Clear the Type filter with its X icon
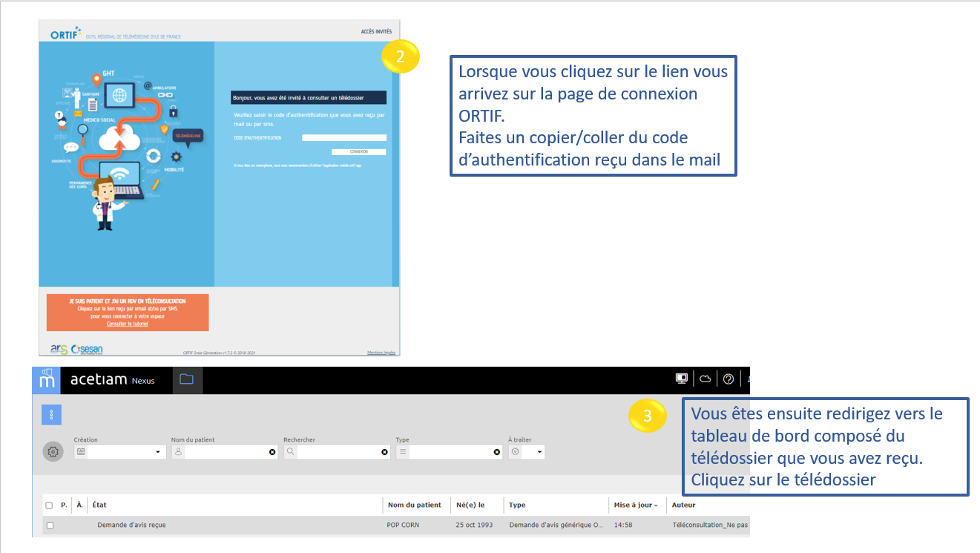The image size is (980, 553). pos(497,452)
